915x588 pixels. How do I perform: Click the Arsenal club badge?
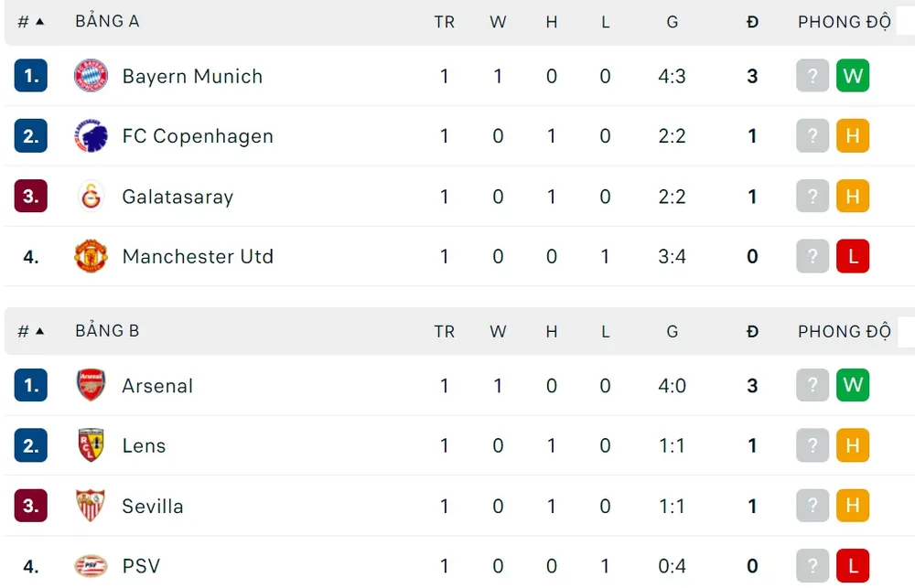point(91,386)
